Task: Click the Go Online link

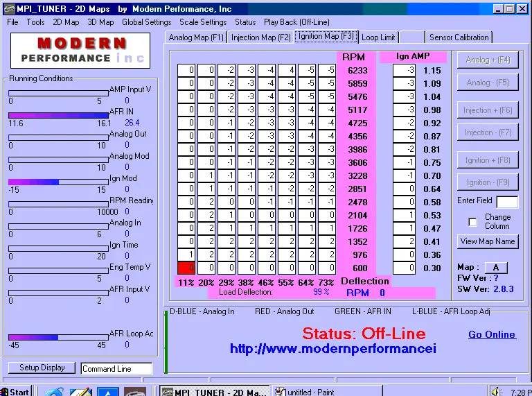Action: [491, 334]
